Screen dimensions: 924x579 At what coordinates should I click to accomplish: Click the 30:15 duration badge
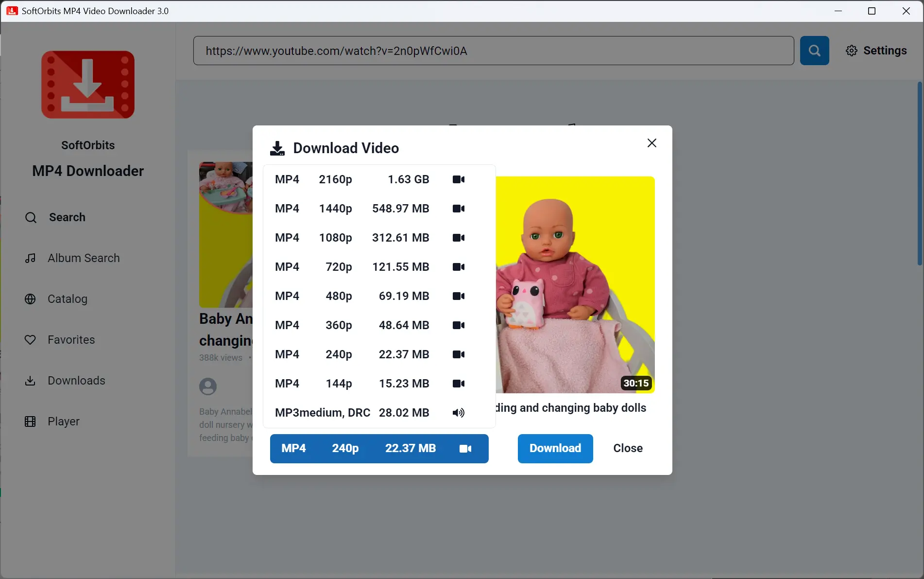[636, 383]
